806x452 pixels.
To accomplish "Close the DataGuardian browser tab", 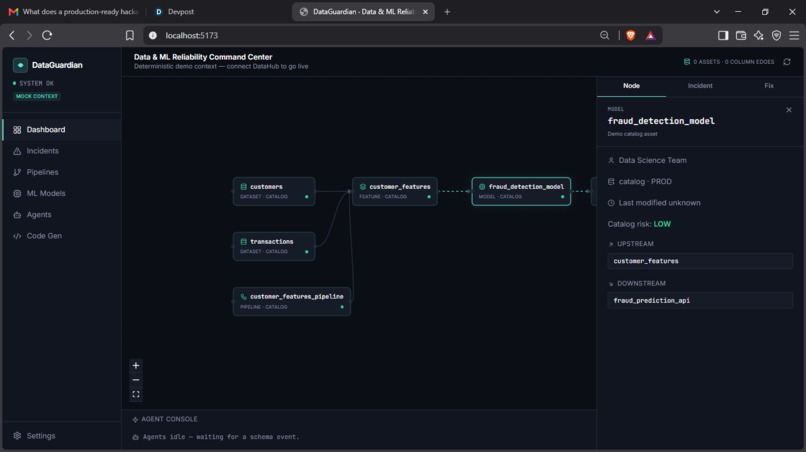I will point(425,12).
